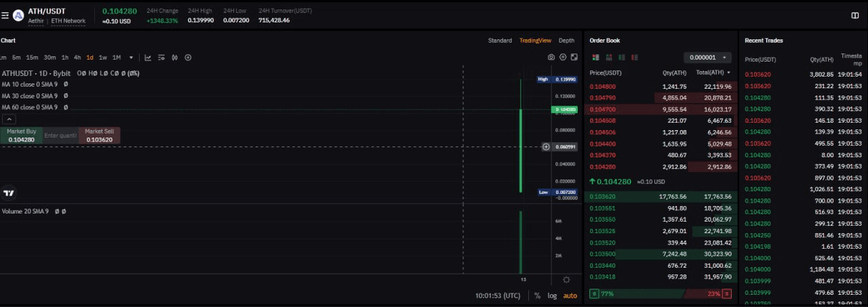Screen dimensions: 868x307
Task: Toggle percent scale on chart
Action: pyautogui.click(x=537, y=295)
